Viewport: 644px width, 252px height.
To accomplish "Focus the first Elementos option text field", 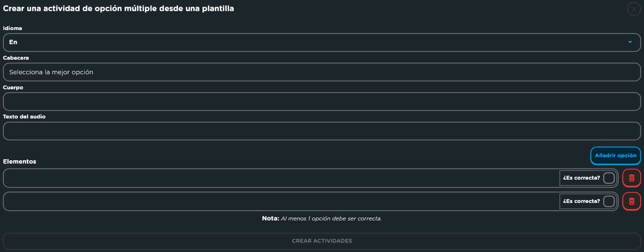I will coord(281,178).
